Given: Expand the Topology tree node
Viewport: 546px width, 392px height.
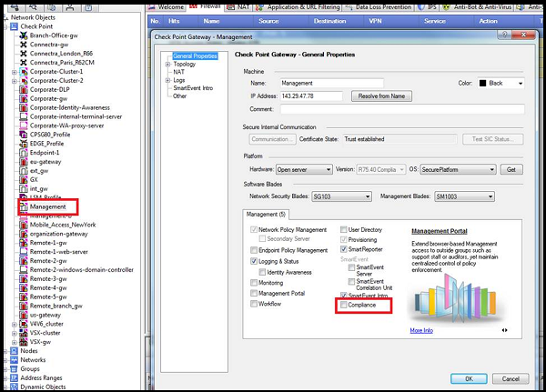Looking at the screenshot, I should click(x=167, y=65).
